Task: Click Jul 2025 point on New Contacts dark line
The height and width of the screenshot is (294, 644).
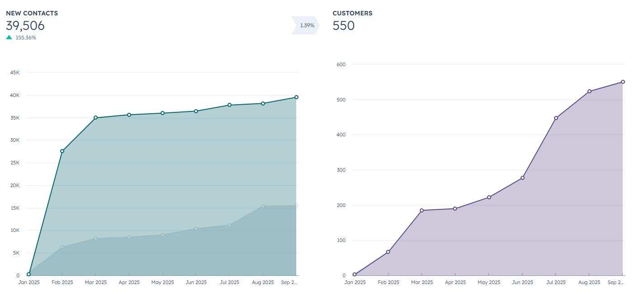Action: click(229, 105)
